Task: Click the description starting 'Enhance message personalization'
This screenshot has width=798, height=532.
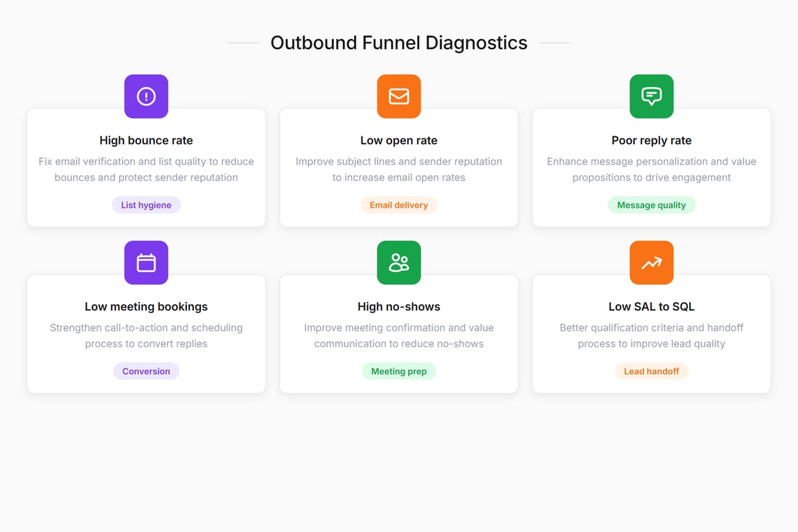Action: [x=651, y=170]
